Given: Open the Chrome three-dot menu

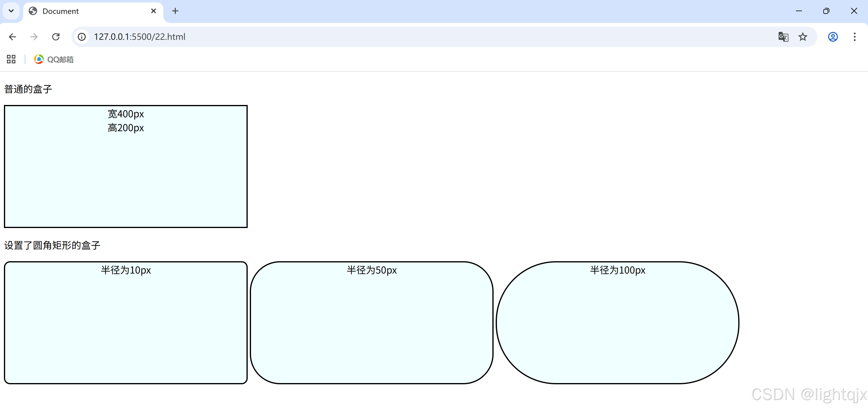Looking at the screenshot, I should point(854,37).
